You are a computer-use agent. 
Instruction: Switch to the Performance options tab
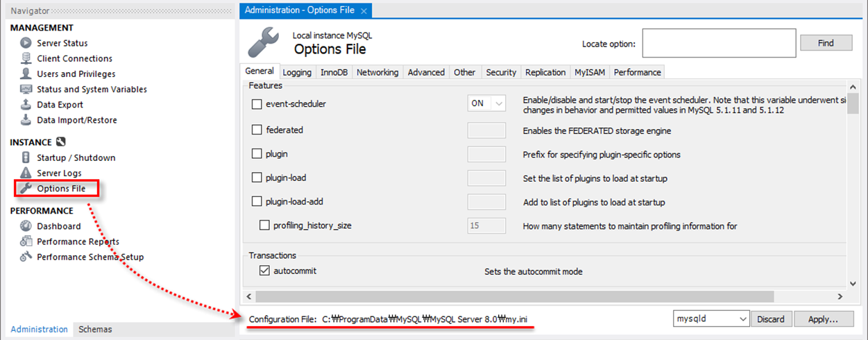(638, 72)
